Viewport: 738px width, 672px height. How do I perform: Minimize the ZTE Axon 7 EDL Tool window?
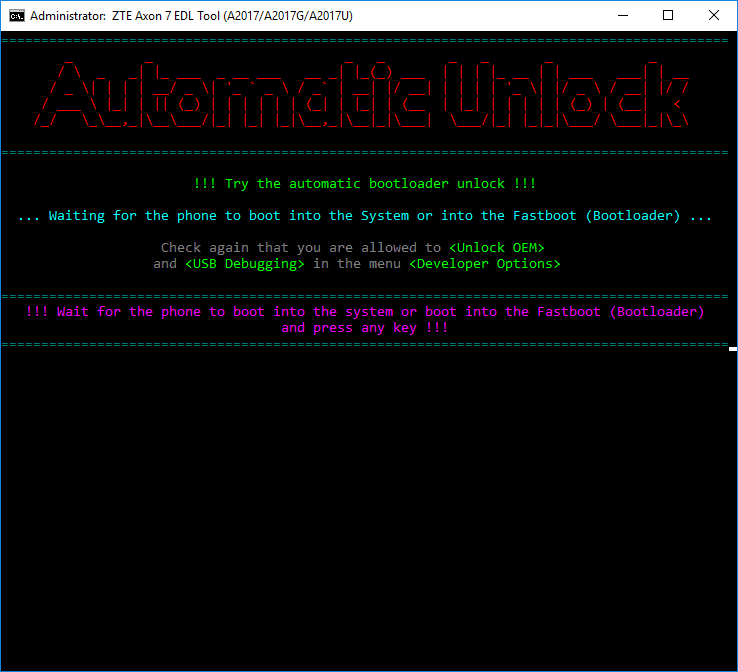point(623,16)
